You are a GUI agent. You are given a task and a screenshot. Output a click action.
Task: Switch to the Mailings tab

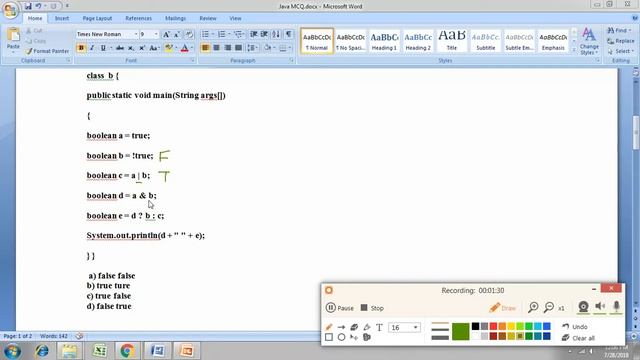point(176,18)
